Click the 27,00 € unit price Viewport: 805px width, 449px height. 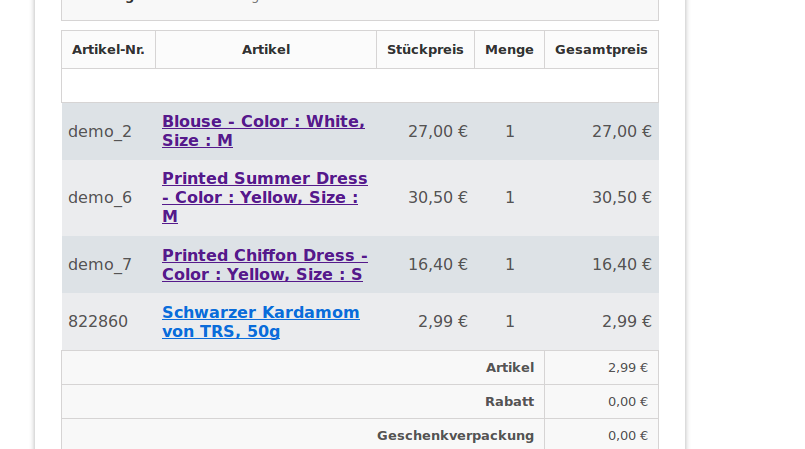point(437,131)
